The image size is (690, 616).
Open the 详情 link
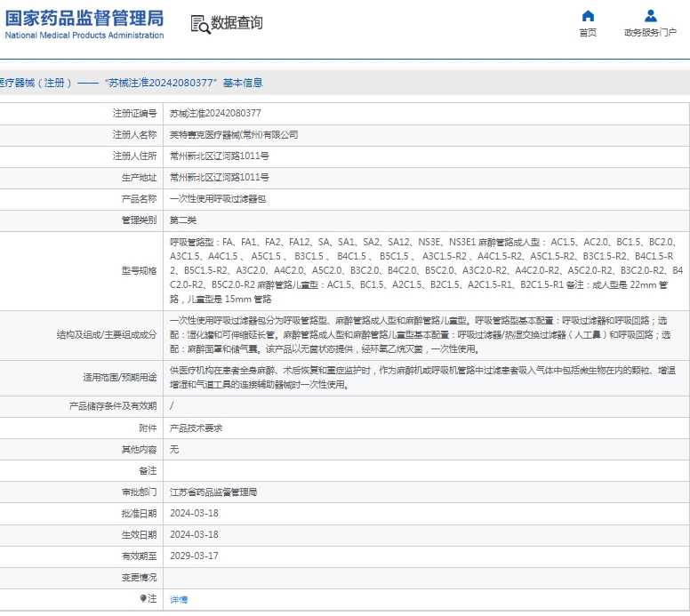[x=179, y=599]
